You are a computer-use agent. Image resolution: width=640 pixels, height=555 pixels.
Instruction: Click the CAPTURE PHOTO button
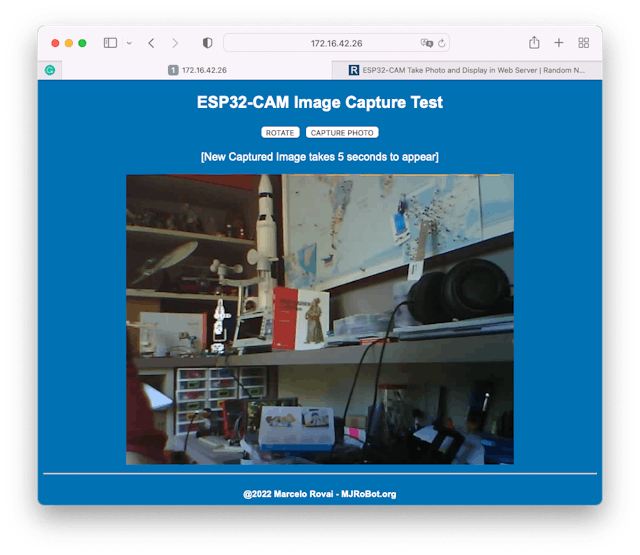click(342, 133)
